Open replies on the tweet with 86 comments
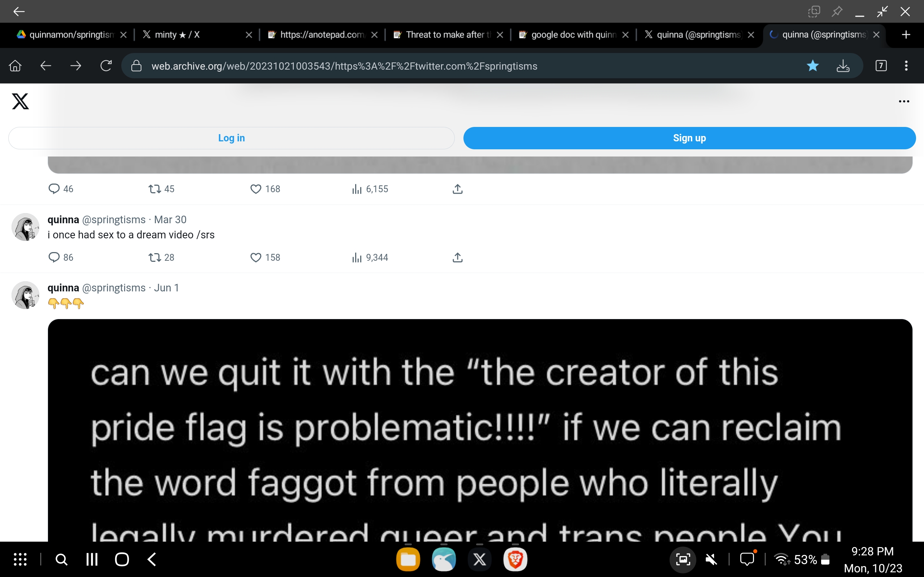The height and width of the screenshot is (577, 924). pos(54,257)
